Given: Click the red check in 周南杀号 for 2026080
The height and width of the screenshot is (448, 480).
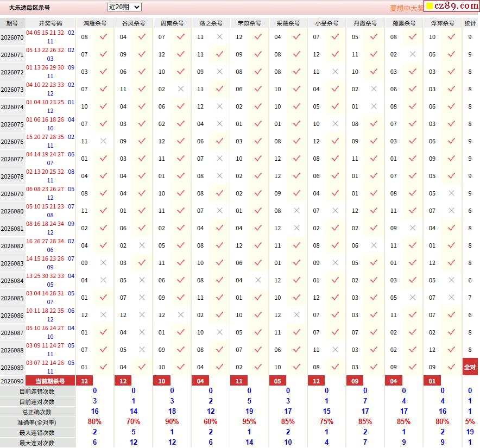Looking at the screenshot, I should [181, 211].
